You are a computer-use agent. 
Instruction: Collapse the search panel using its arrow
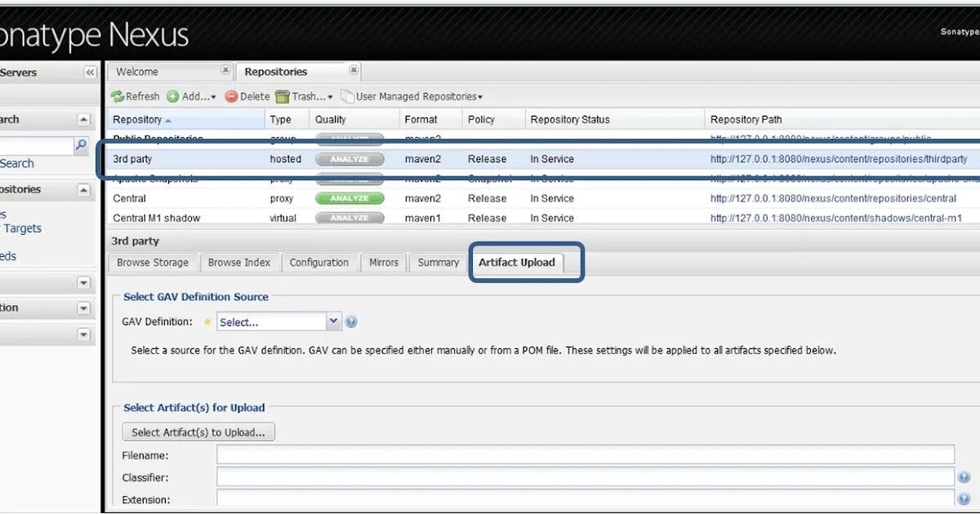pos(83,120)
